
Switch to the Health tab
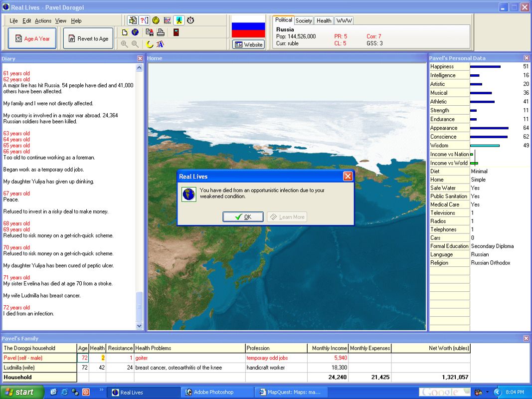pyautogui.click(x=324, y=20)
